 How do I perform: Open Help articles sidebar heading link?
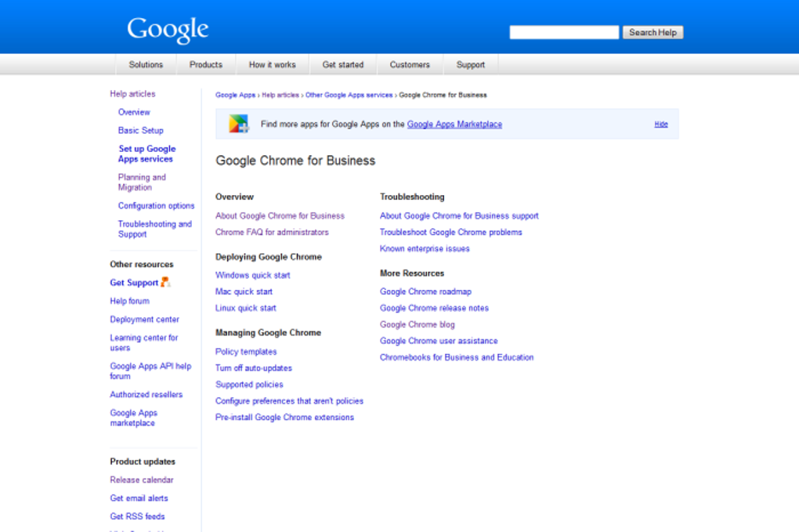click(x=132, y=94)
